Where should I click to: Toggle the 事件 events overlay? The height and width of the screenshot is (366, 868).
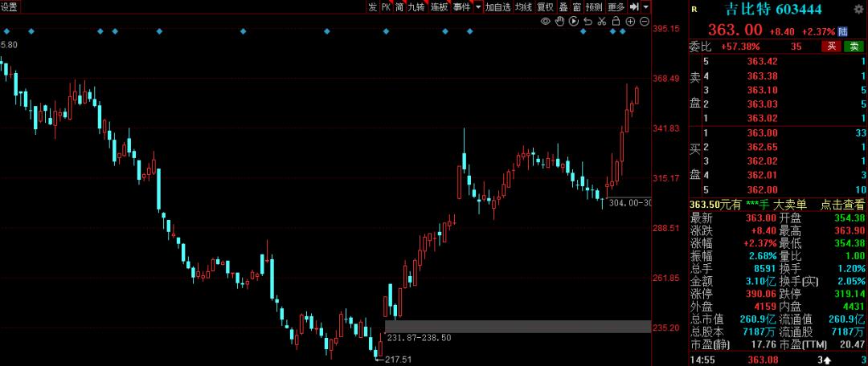coord(461,7)
